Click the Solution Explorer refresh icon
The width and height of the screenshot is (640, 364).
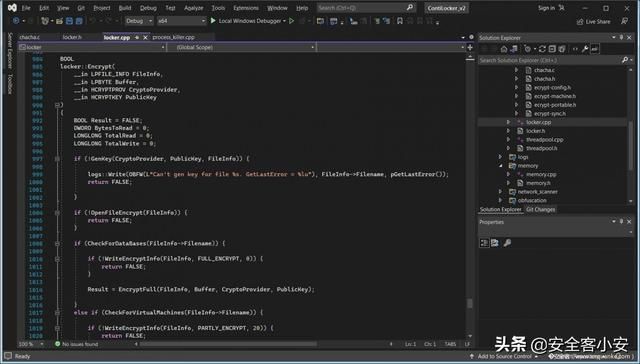click(x=542, y=49)
